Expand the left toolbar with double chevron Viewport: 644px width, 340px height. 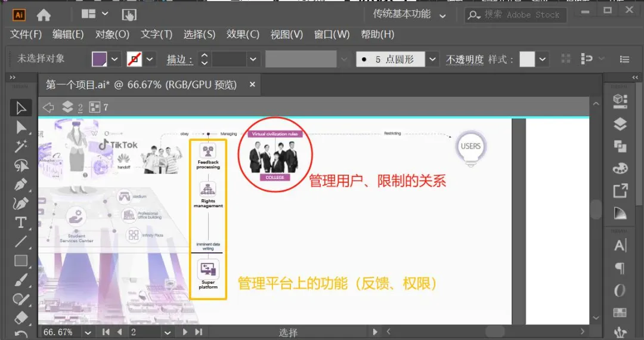point(13,77)
